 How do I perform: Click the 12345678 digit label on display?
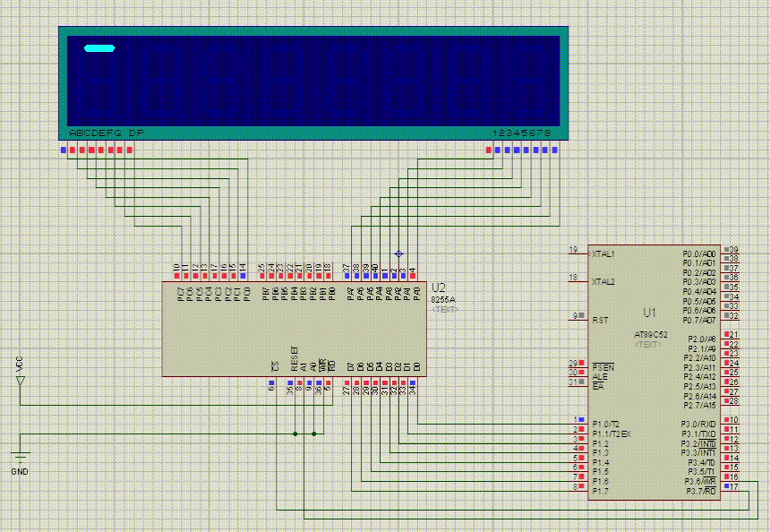click(x=521, y=133)
